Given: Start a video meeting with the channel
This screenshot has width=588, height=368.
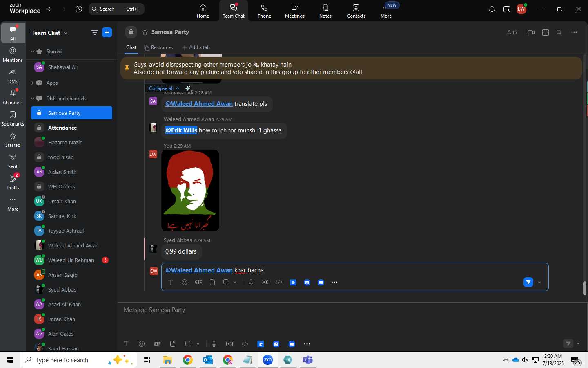Looking at the screenshot, I should tap(532, 33).
